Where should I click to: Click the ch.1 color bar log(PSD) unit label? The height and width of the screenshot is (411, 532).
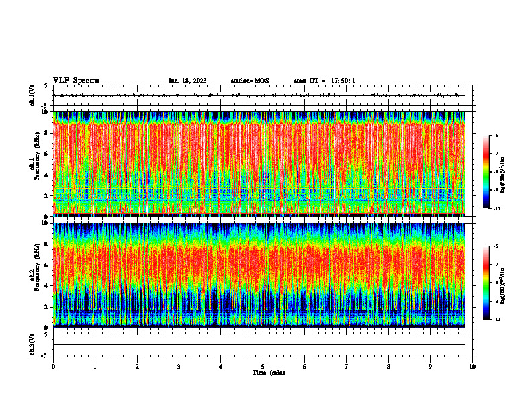pos(503,175)
